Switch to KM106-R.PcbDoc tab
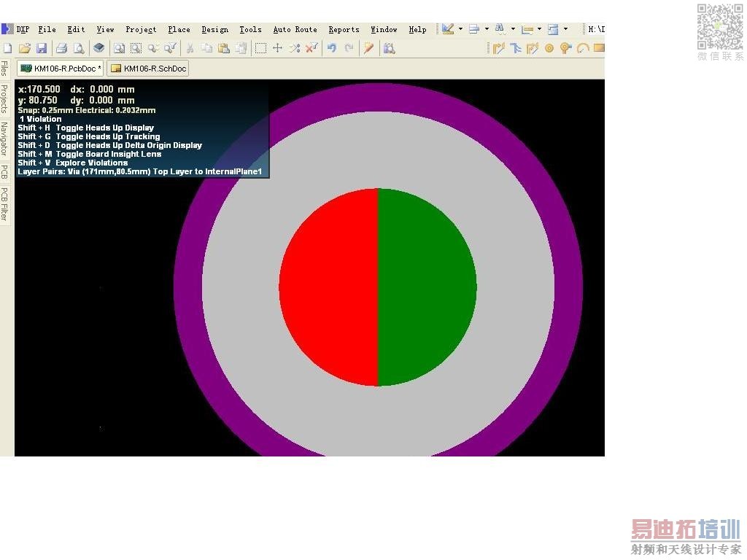 (61, 69)
